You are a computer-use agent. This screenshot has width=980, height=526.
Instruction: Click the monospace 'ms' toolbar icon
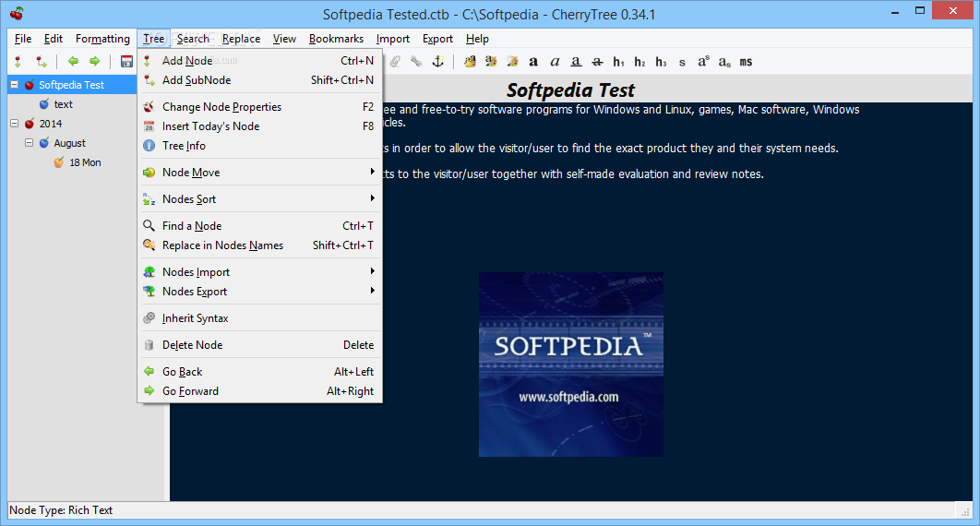[746, 62]
